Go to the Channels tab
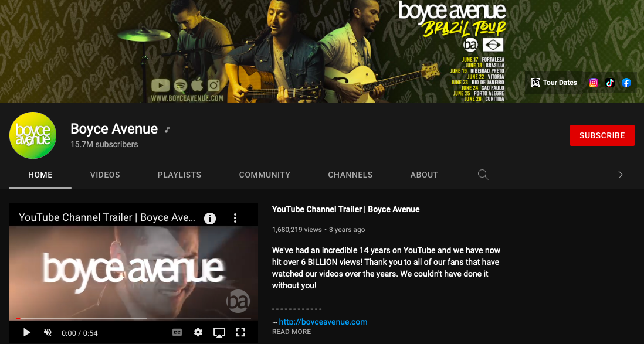 [x=350, y=175]
